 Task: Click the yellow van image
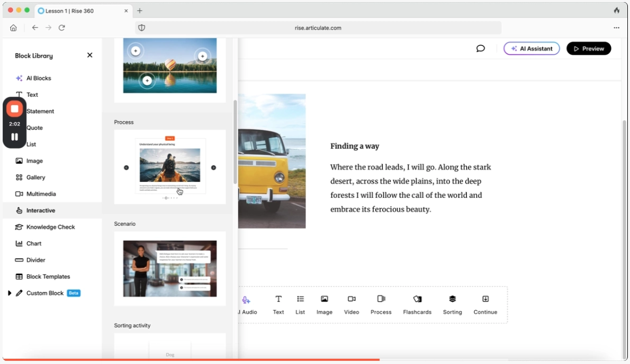[x=272, y=161]
